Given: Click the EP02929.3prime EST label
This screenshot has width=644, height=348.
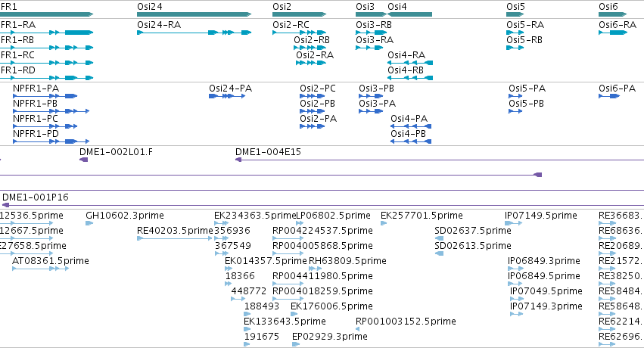Looking at the screenshot, I should pos(330,337).
